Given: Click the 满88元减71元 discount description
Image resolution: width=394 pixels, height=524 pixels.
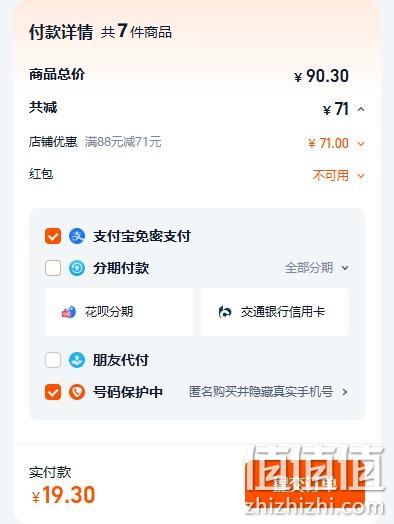Looking at the screenshot, I should click(123, 142).
